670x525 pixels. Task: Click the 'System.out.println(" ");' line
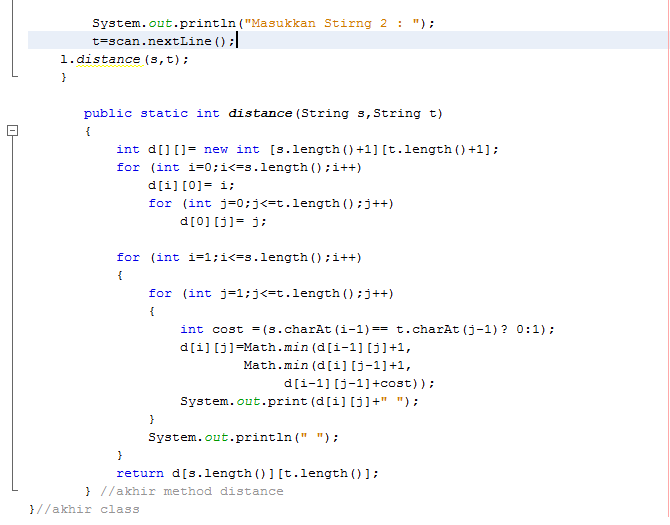click(243, 437)
